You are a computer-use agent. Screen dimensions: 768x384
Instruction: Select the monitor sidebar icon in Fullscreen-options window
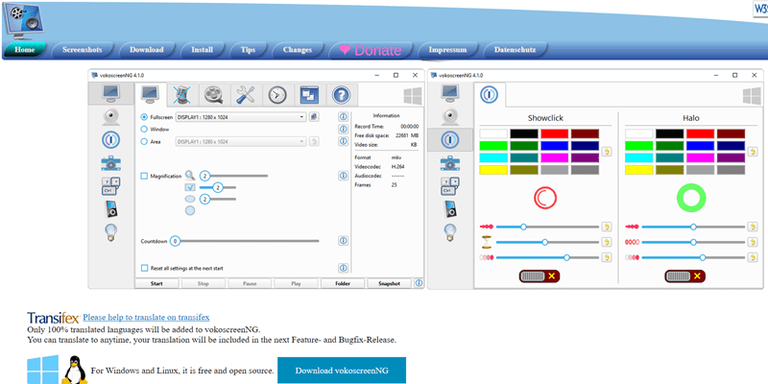tap(111, 94)
